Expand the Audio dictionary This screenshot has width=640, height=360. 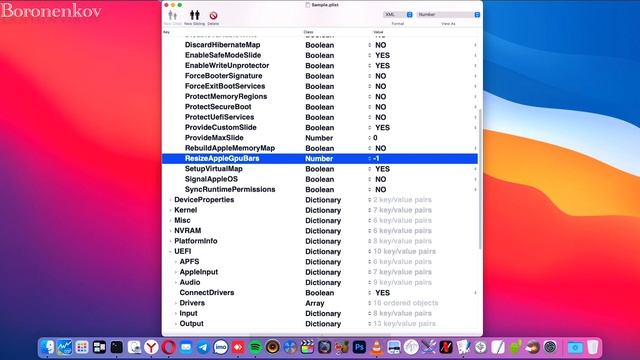pos(176,282)
